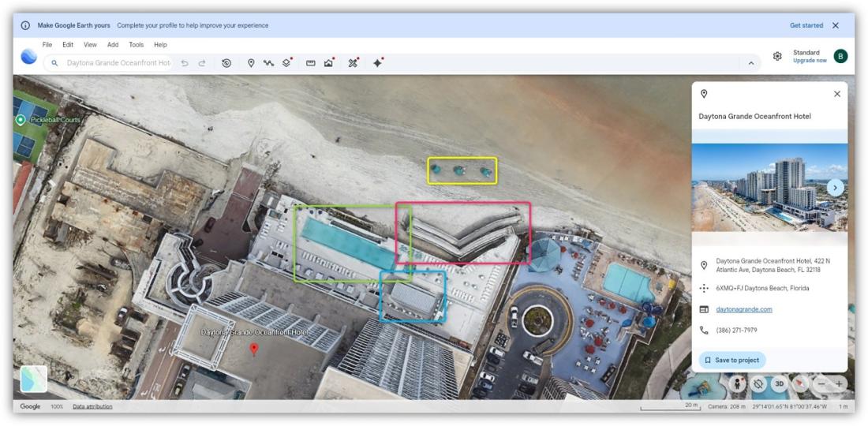
Task: Click the zoom in plus control
Action: click(839, 383)
